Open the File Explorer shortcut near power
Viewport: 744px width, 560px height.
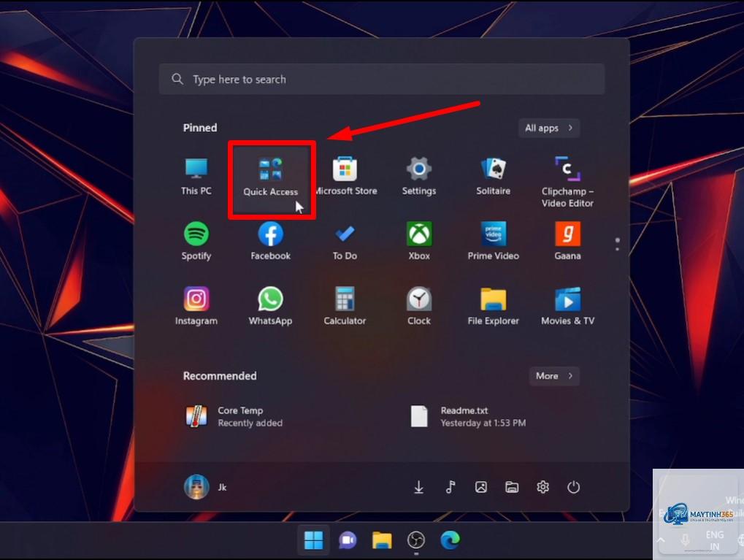click(512, 487)
